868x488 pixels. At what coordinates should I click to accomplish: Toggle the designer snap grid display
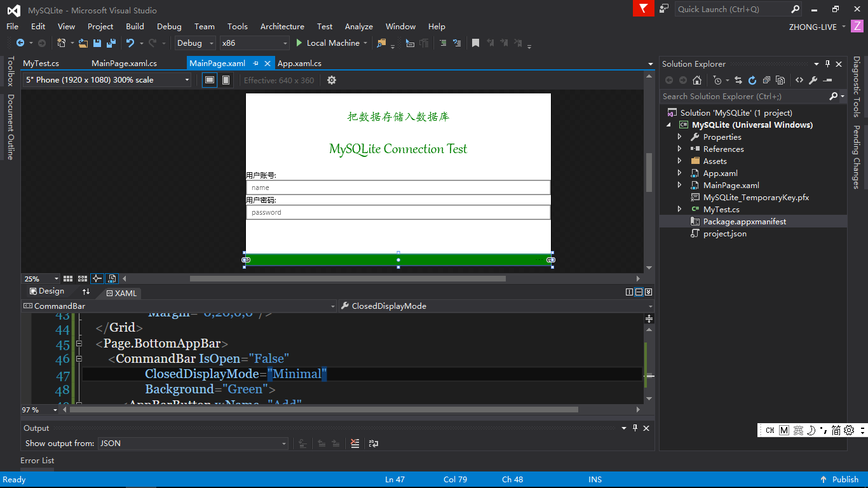pyautogui.click(x=68, y=278)
